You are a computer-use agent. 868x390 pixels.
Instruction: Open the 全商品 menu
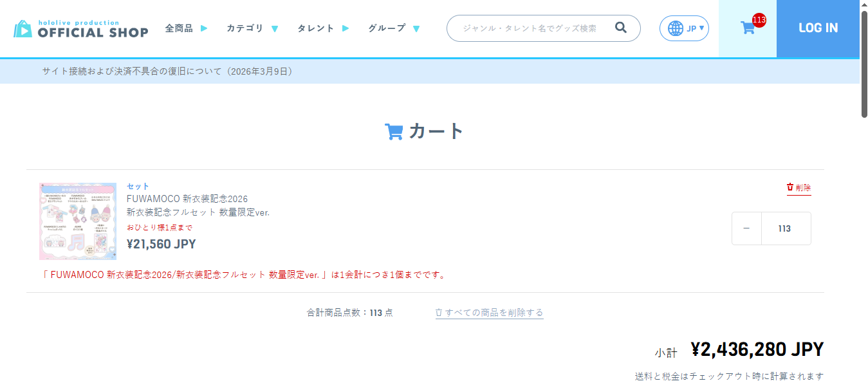(186, 28)
